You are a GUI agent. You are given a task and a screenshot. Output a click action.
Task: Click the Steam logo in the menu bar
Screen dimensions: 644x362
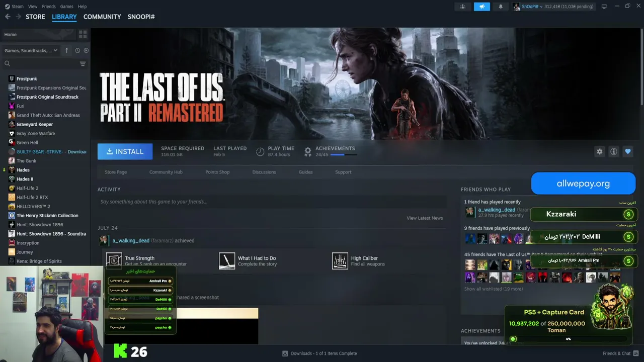pyautogui.click(x=7, y=7)
